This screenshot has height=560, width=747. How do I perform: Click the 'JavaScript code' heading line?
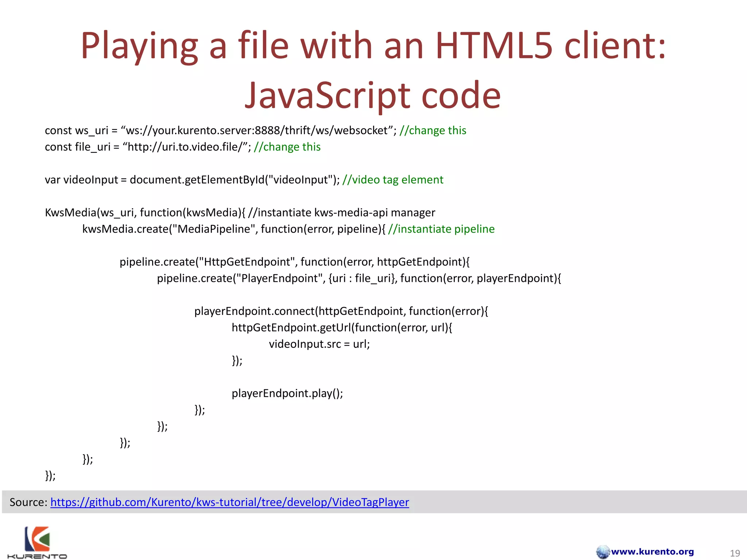click(x=373, y=95)
